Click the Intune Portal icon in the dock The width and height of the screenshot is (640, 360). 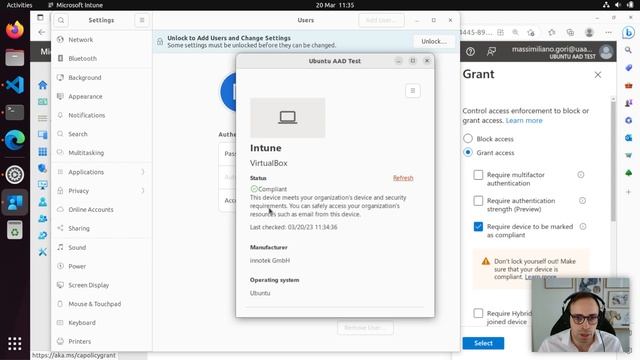[x=15, y=202]
